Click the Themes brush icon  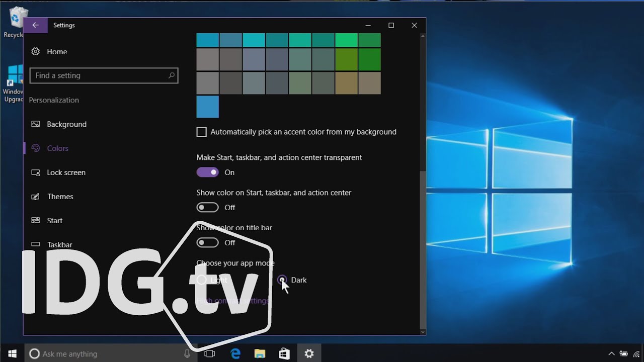coord(35,197)
